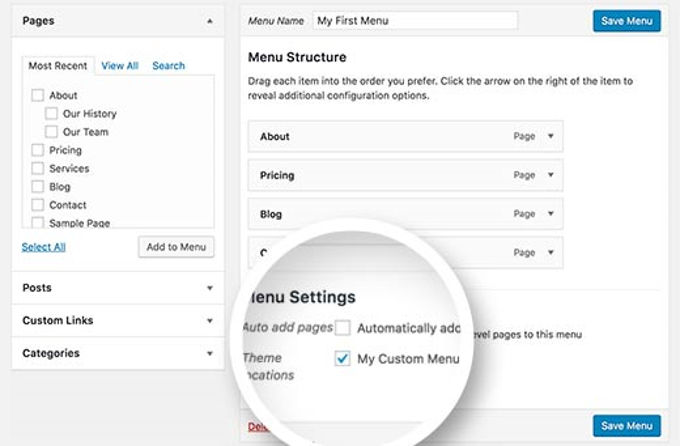
Task: Switch to the Search tab
Action: pos(168,66)
